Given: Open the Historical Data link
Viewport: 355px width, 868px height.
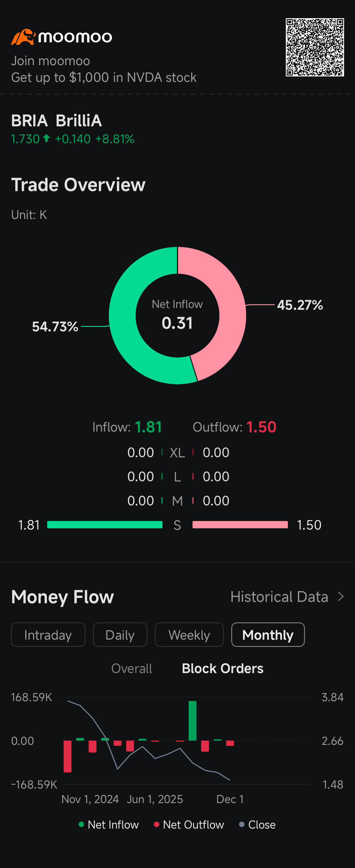Looking at the screenshot, I should click(x=279, y=597).
